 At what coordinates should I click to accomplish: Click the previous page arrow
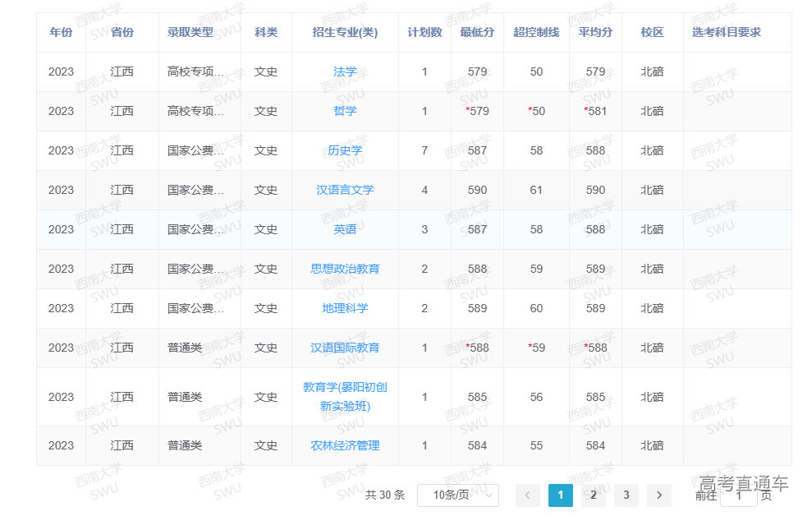pyautogui.click(x=528, y=495)
